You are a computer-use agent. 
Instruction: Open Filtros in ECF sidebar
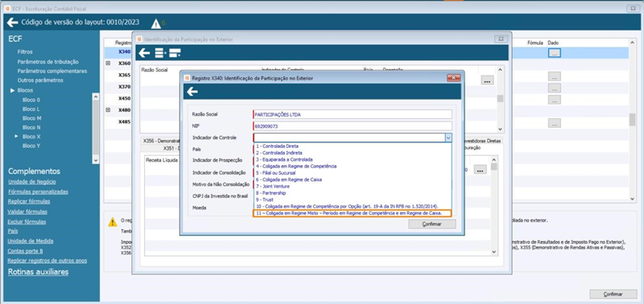click(25, 52)
